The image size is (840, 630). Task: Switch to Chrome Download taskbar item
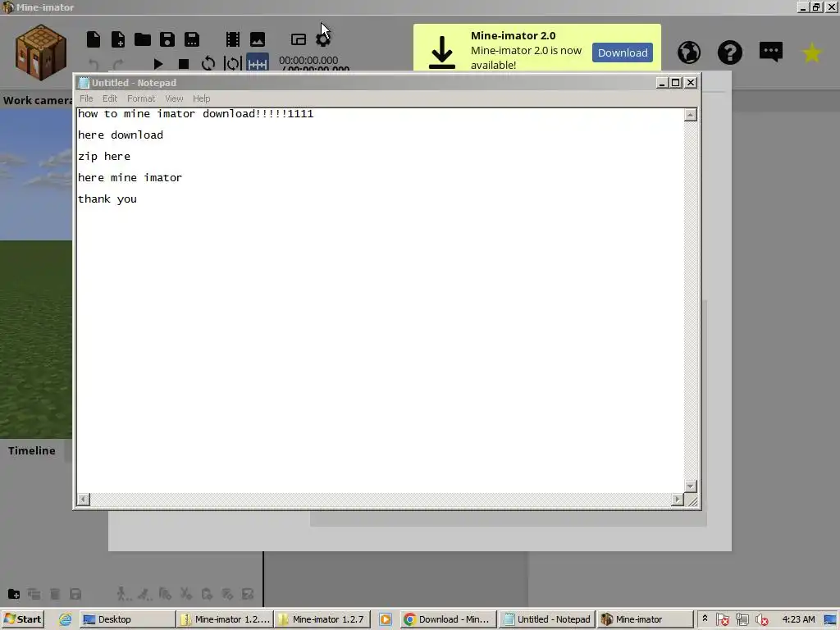click(448, 619)
